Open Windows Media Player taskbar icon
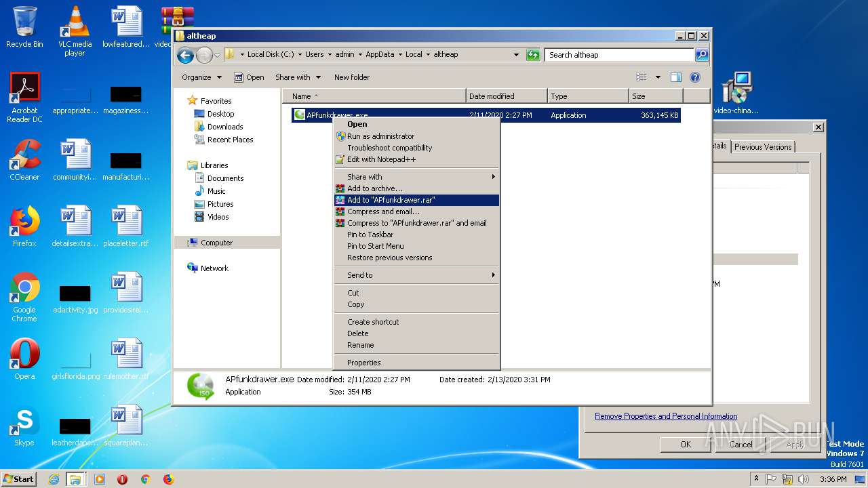 click(x=99, y=479)
